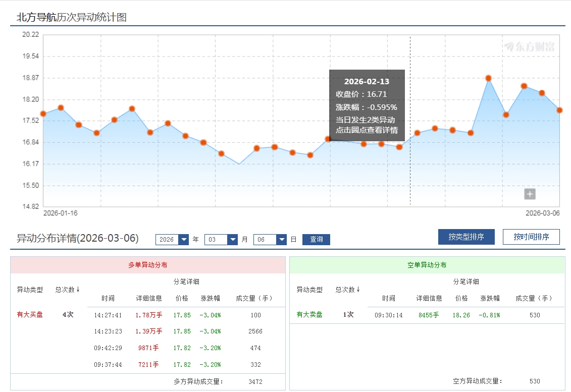Click the 14:27:41 trade time cell

pos(108,315)
